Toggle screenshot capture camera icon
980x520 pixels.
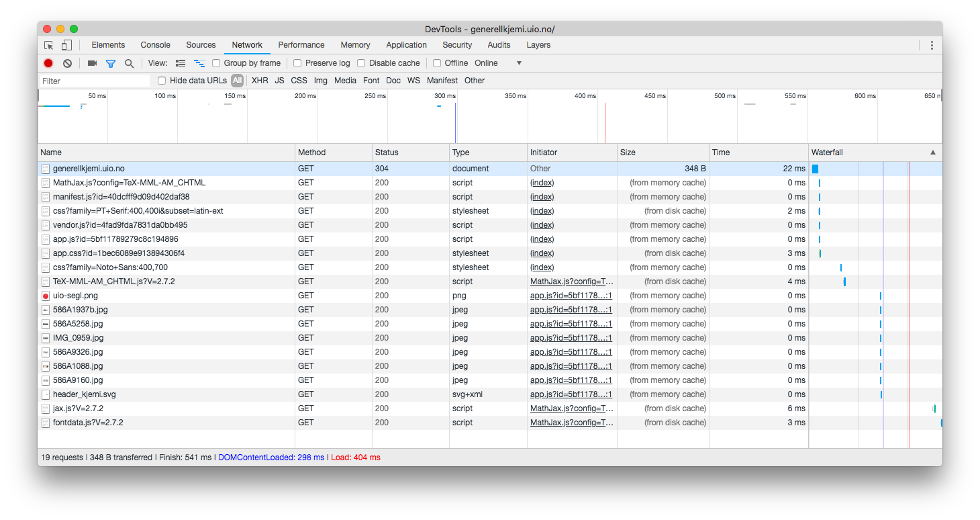(93, 63)
